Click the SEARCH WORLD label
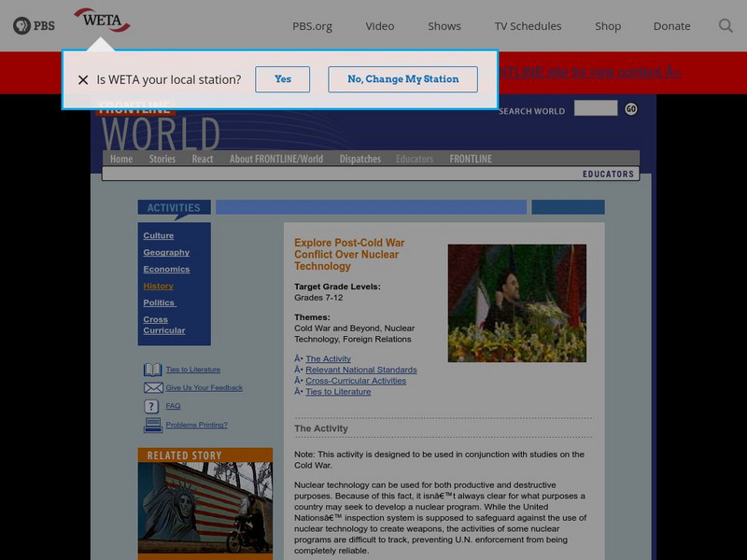747x560 pixels. click(x=531, y=111)
